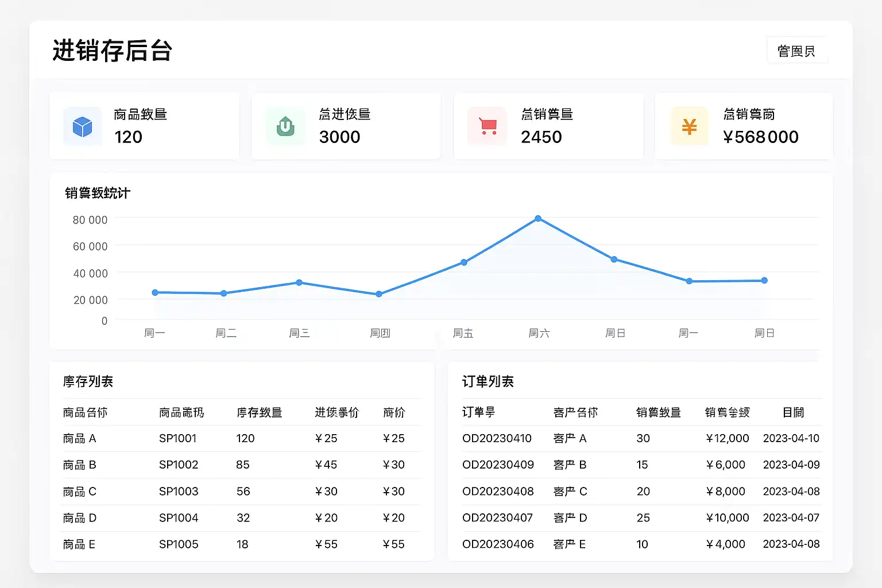Viewport: 882px width, 588px height.
Task: Click the chart data point above 周二
Action: 224,293
